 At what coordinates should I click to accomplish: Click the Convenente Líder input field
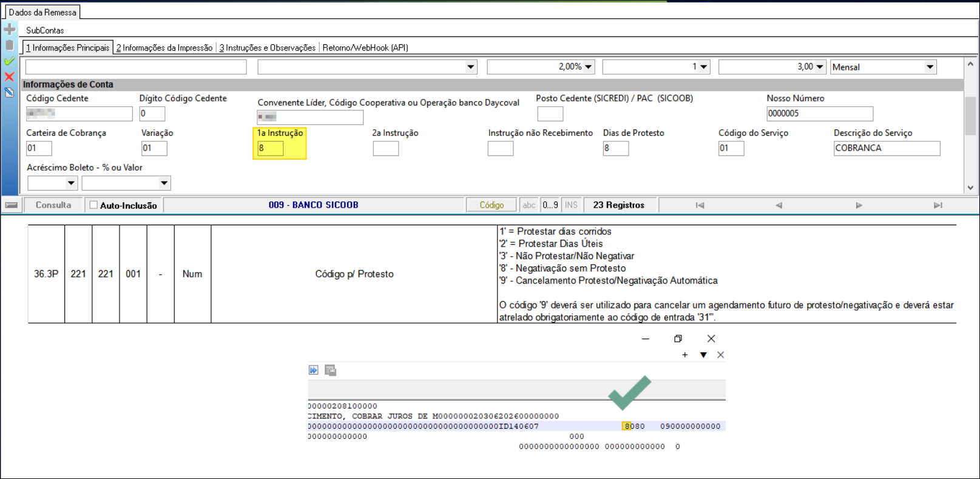click(310, 117)
